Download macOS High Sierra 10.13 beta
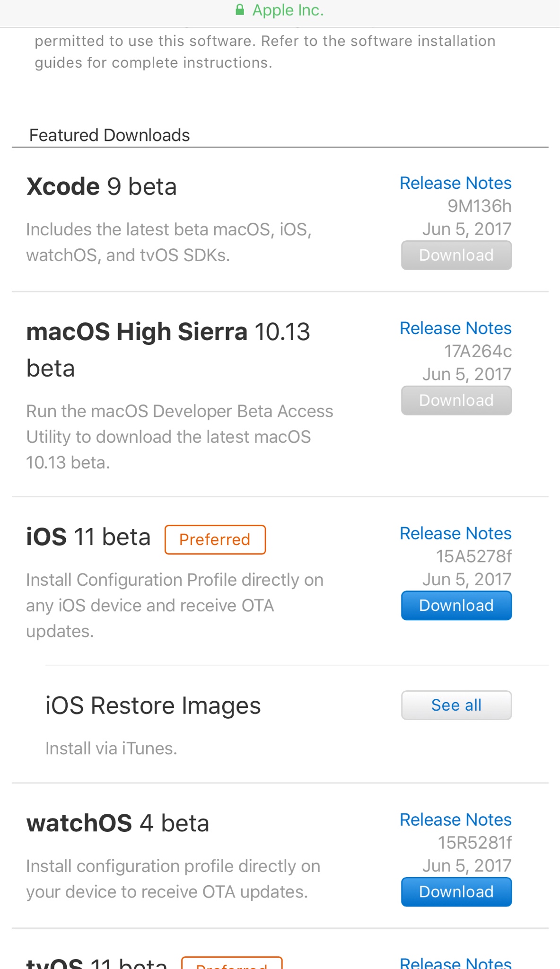Image resolution: width=560 pixels, height=969 pixels. tap(456, 400)
